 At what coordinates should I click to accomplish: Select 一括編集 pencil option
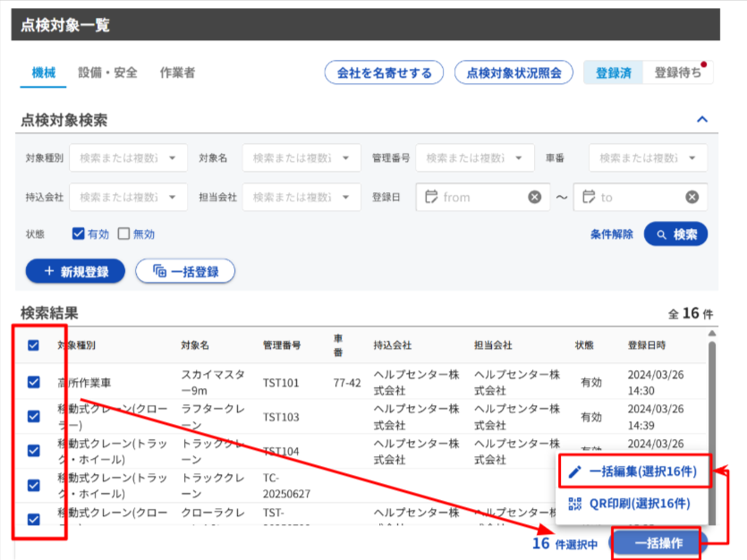pyautogui.click(x=634, y=471)
